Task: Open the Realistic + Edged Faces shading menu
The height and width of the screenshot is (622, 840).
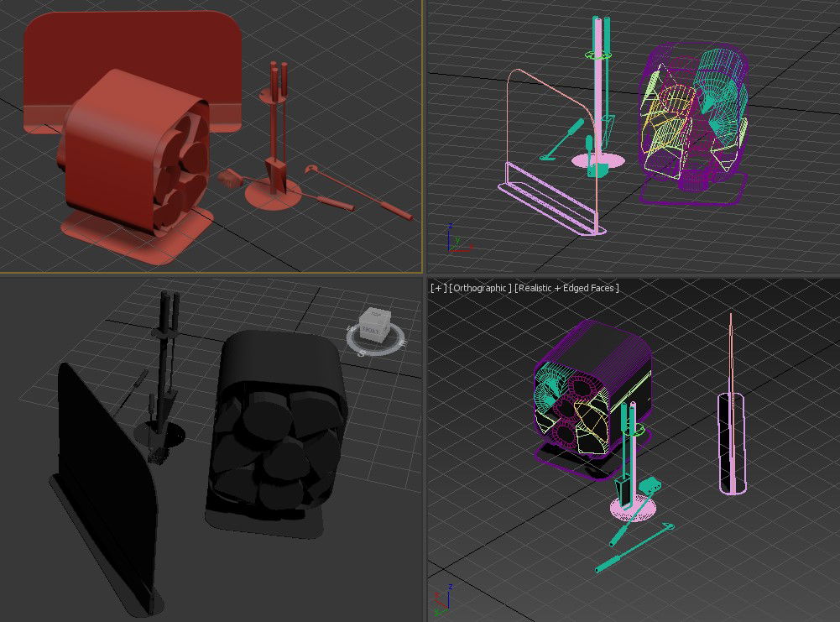Action: coord(567,288)
